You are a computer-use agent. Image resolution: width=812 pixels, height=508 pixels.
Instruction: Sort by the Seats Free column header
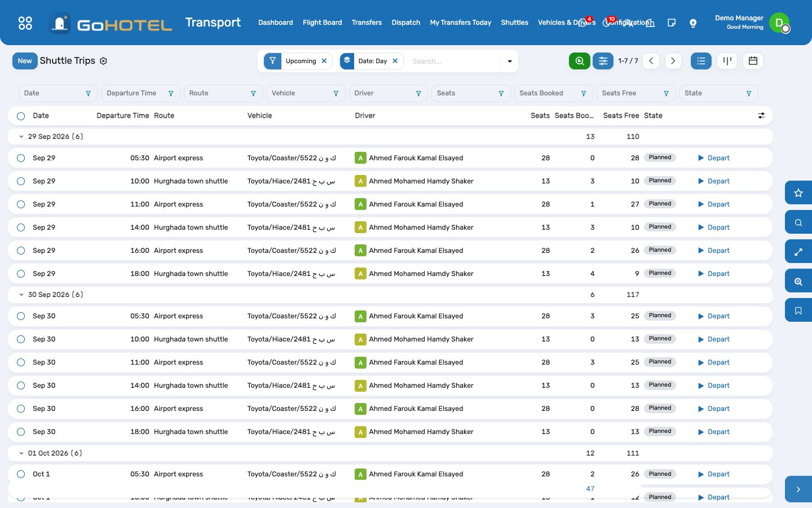pyautogui.click(x=621, y=116)
